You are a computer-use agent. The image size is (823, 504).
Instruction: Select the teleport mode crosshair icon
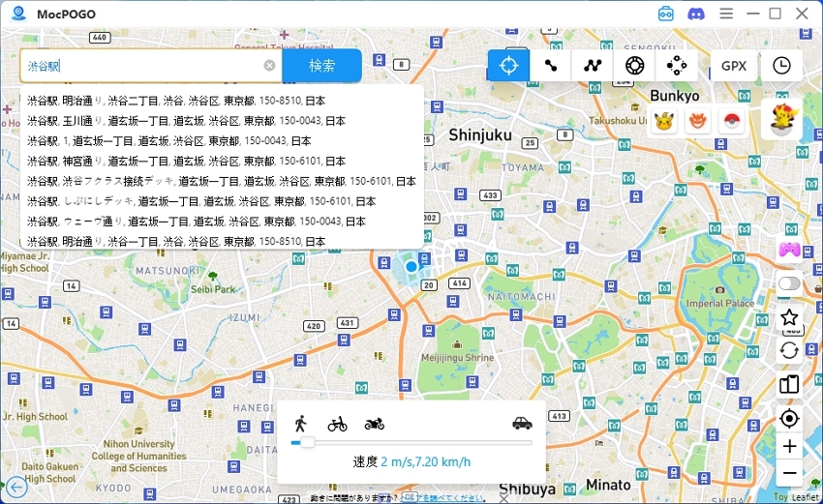pyautogui.click(x=508, y=66)
